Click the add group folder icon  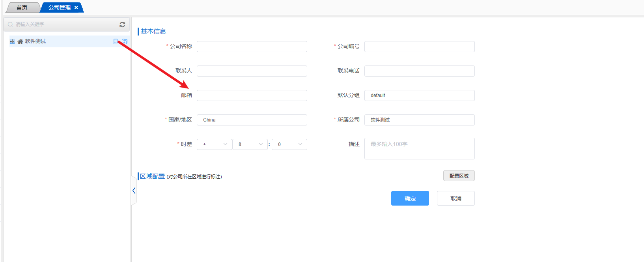[x=125, y=41]
